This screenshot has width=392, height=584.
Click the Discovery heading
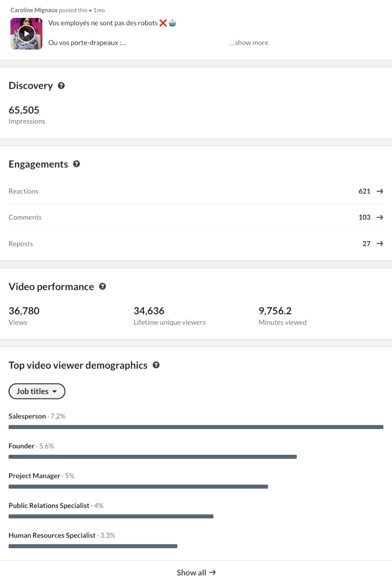click(31, 86)
